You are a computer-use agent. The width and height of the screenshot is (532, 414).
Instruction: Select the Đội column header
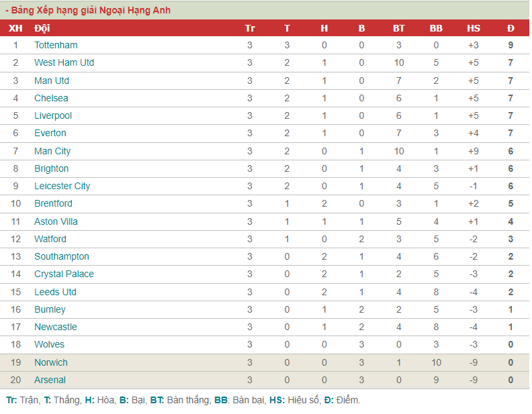[x=42, y=28]
